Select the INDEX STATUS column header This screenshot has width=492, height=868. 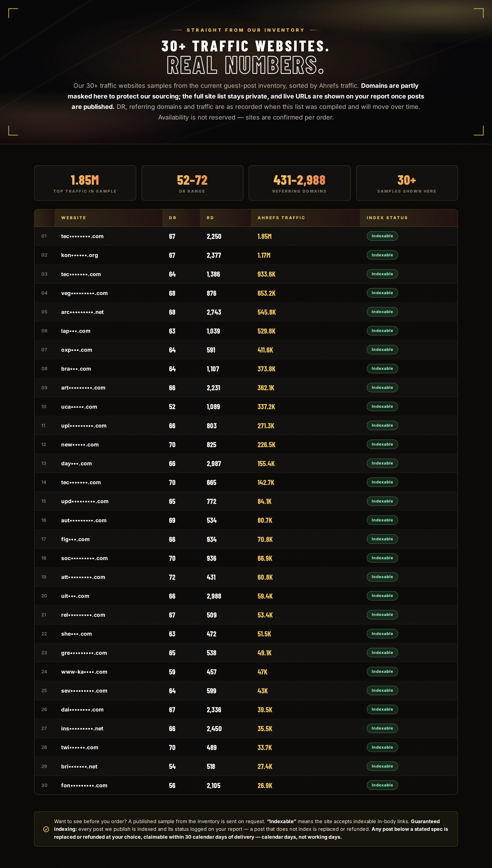(x=387, y=218)
